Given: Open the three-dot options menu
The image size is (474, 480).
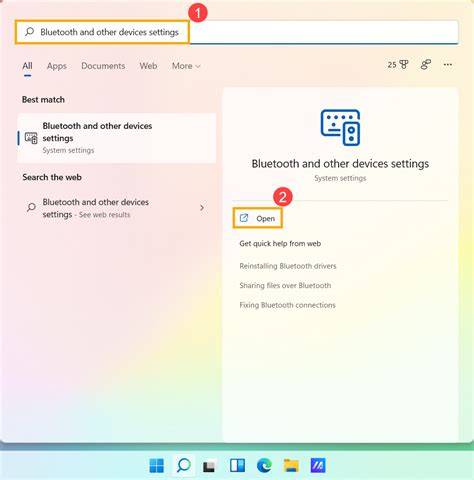Looking at the screenshot, I should (448, 65).
